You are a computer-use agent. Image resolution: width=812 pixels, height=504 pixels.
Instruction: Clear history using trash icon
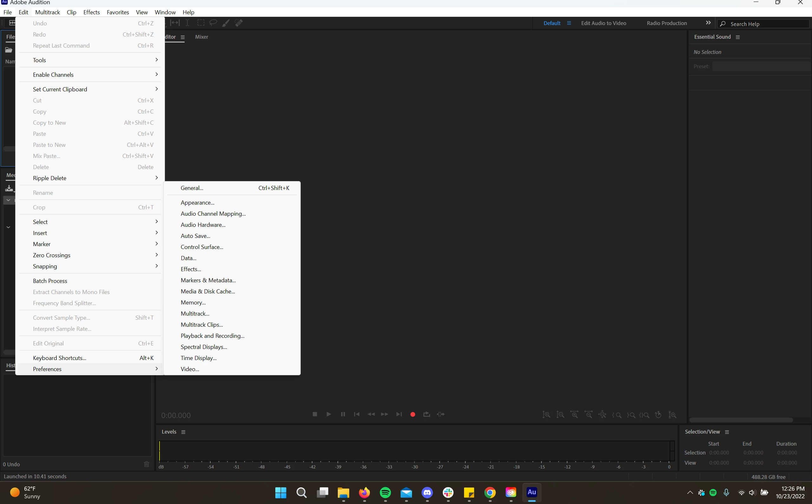(147, 464)
